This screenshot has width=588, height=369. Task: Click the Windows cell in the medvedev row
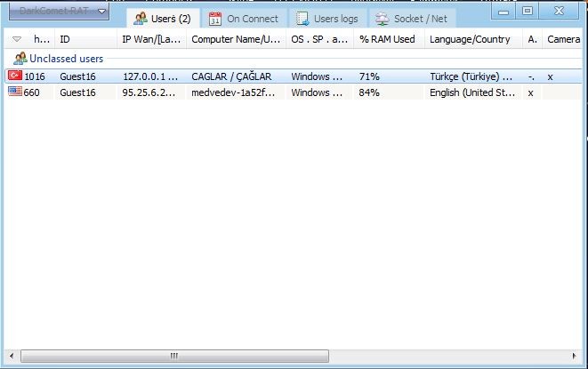click(317, 92)
